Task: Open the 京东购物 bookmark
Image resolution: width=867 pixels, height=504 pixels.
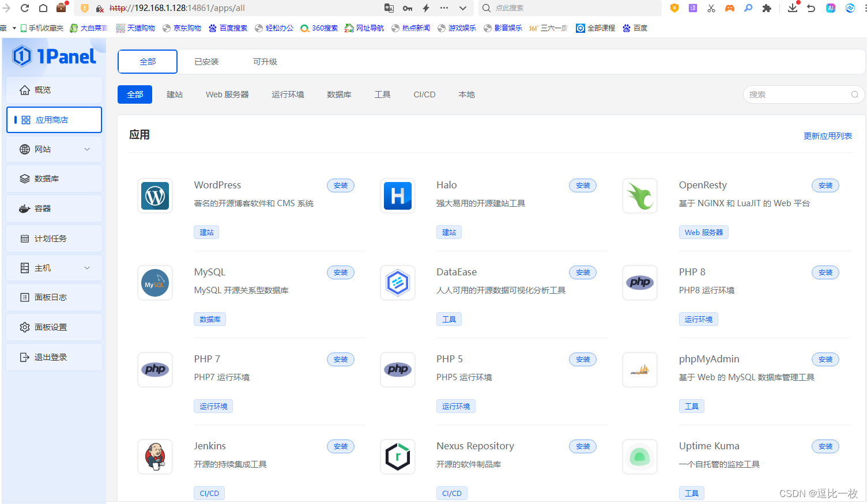Action: (182, 28)
